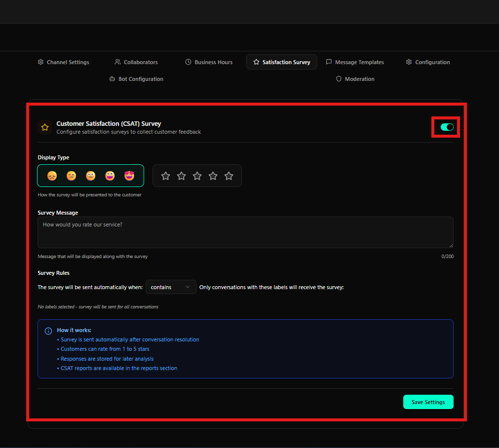Click the neutral squinting face emoji
The height and width of the screenshot is (448, 499).
pos(71,176)
